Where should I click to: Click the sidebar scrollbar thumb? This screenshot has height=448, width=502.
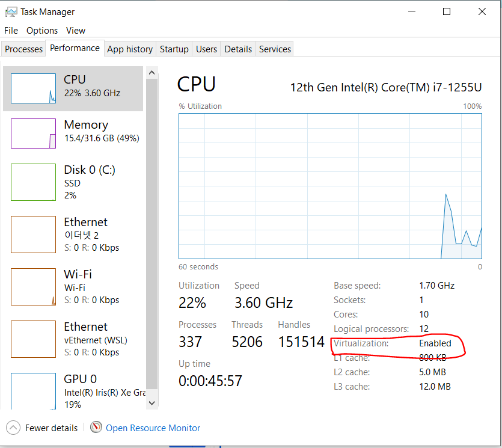coord(152,234)
